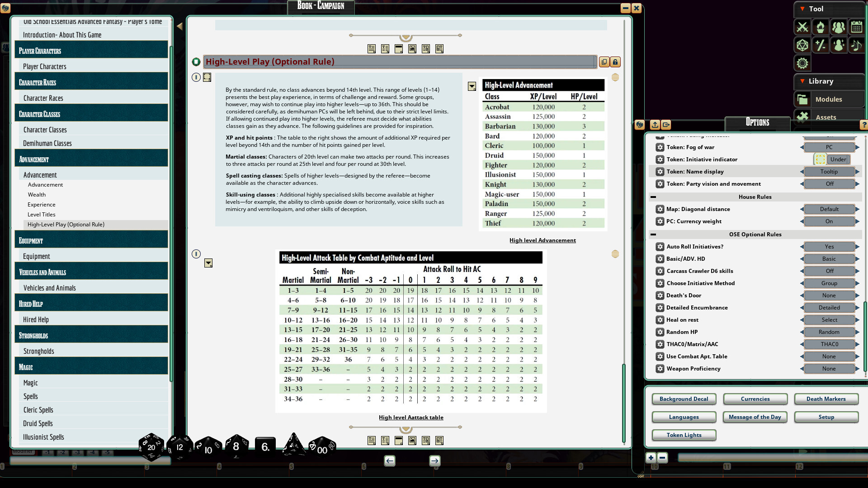Viewport: 868px width, 488px height.
Task: Roll the d20 die
Action: (x=151, y=447)
